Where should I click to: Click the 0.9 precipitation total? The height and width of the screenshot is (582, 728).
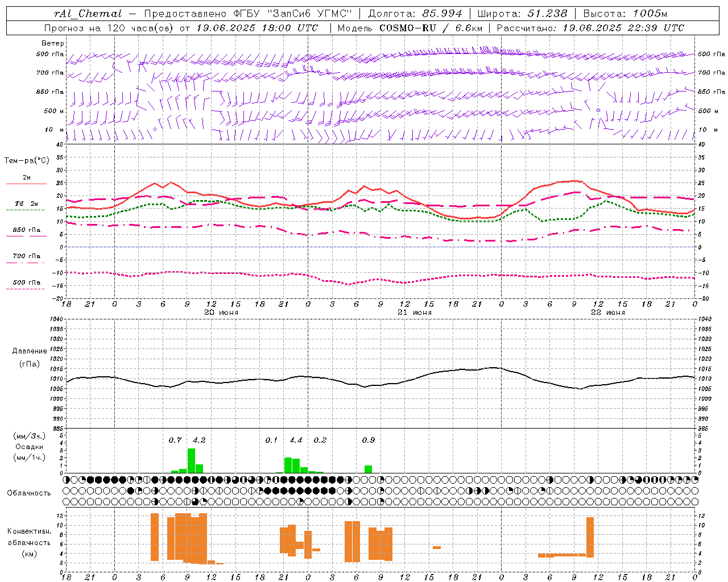369,440
